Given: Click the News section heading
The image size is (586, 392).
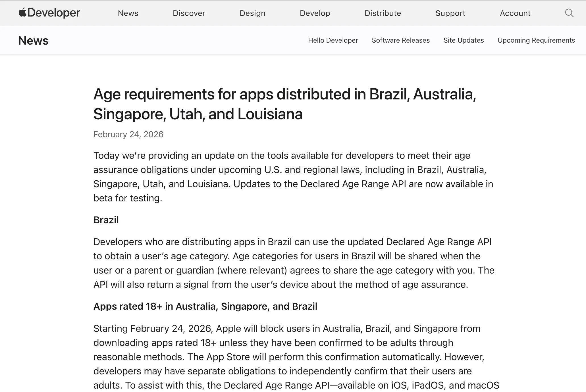Looking at the screenshot, I should coord(33,41).
